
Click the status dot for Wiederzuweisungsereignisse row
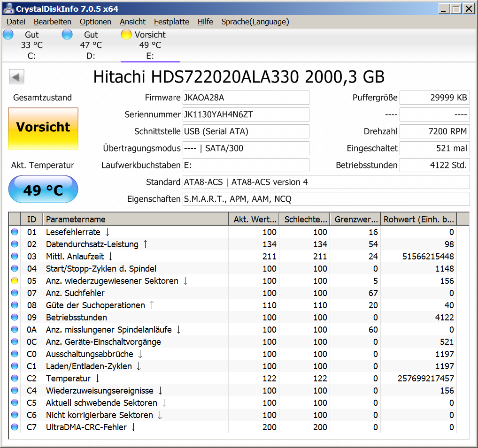[15, 390]
